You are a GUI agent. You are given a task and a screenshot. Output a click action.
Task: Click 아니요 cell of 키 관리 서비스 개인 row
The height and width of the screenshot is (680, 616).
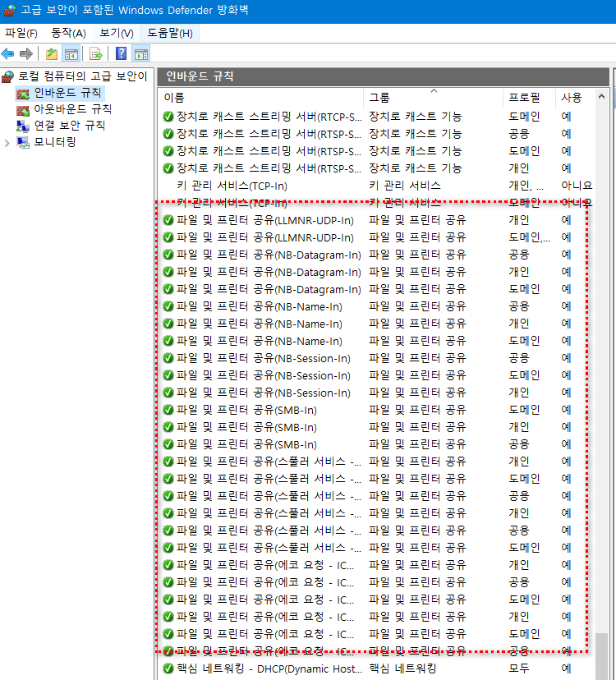[x=577, y=186]
